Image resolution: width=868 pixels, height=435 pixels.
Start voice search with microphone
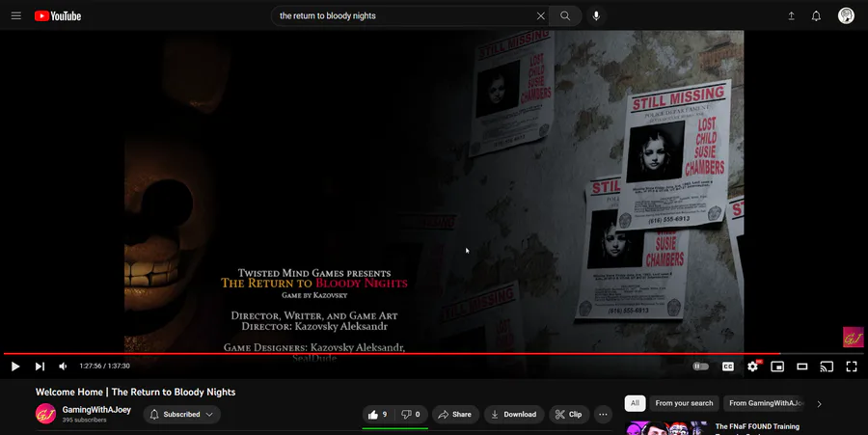point(596,16)
